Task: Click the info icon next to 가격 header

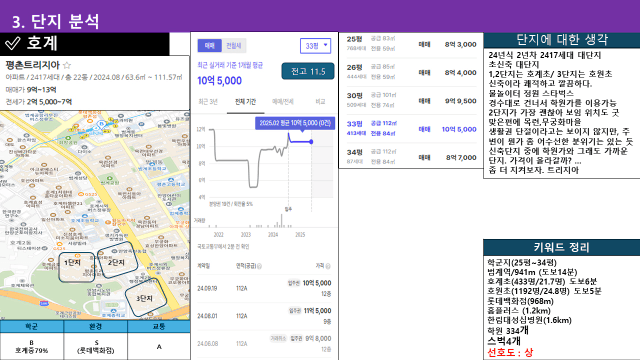Action: click(x=328, y=266)
